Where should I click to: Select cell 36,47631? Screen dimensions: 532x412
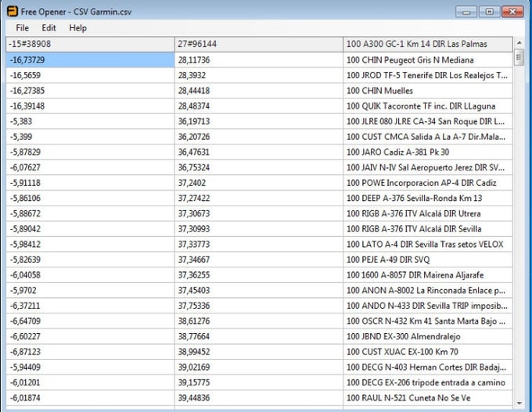(258, 152)
